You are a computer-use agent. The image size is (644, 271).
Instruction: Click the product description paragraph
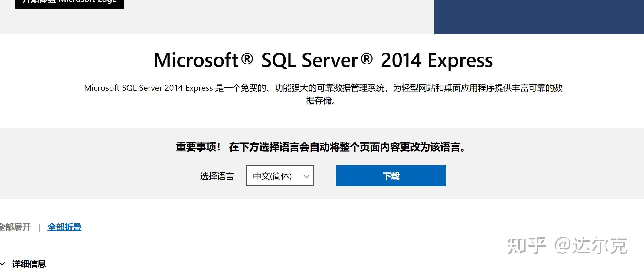(x=323, y=94)
